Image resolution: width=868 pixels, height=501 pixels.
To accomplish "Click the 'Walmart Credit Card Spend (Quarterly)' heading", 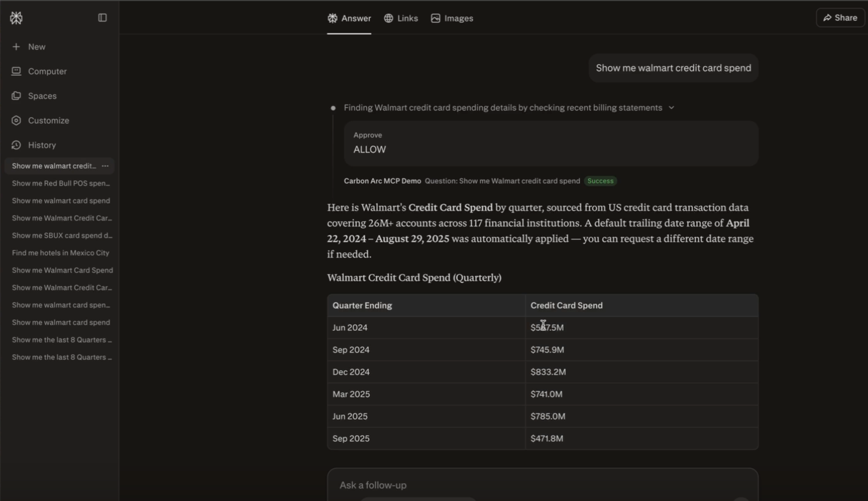I will [414, 278].
